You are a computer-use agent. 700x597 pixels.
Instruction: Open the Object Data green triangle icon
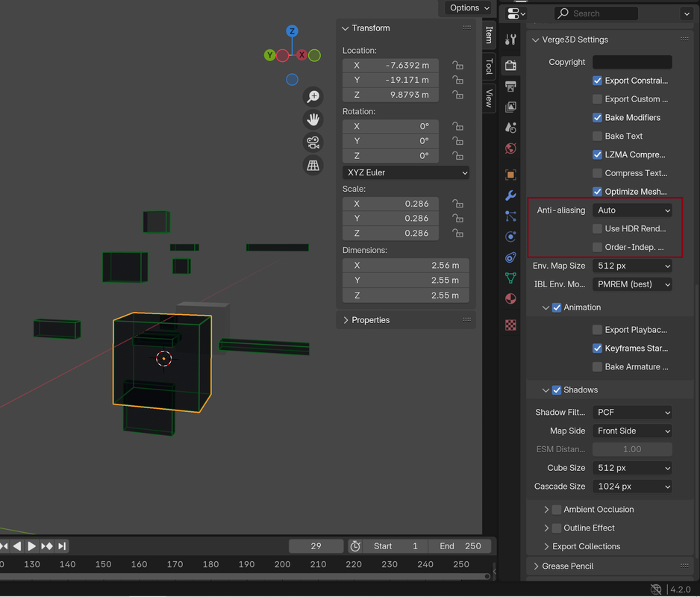[x=510, y=278]
